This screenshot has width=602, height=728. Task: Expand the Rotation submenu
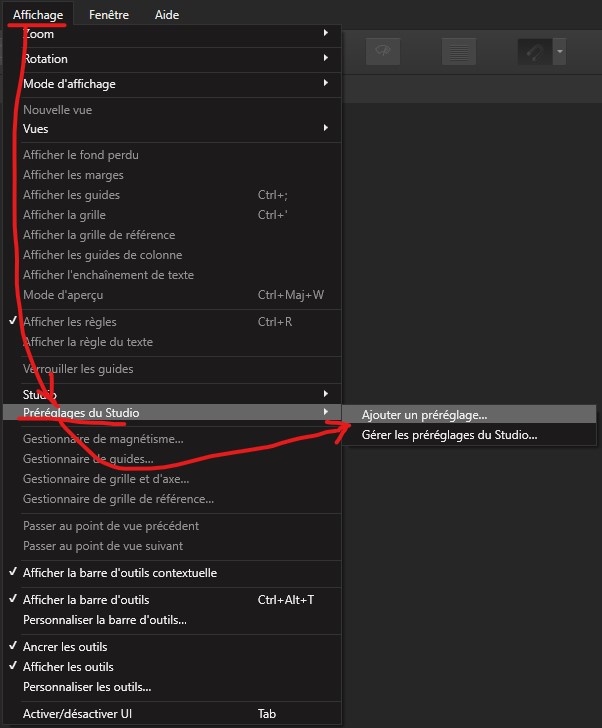coord(173,59)
